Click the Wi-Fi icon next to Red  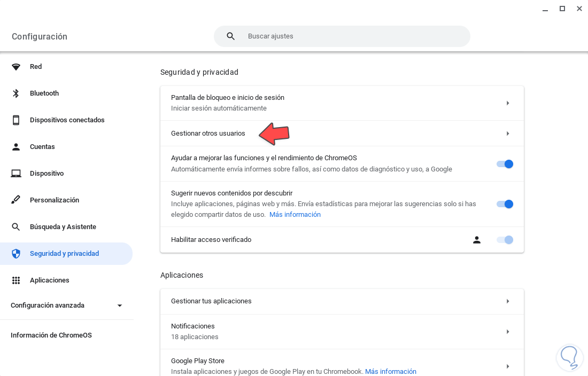point(16,67)
